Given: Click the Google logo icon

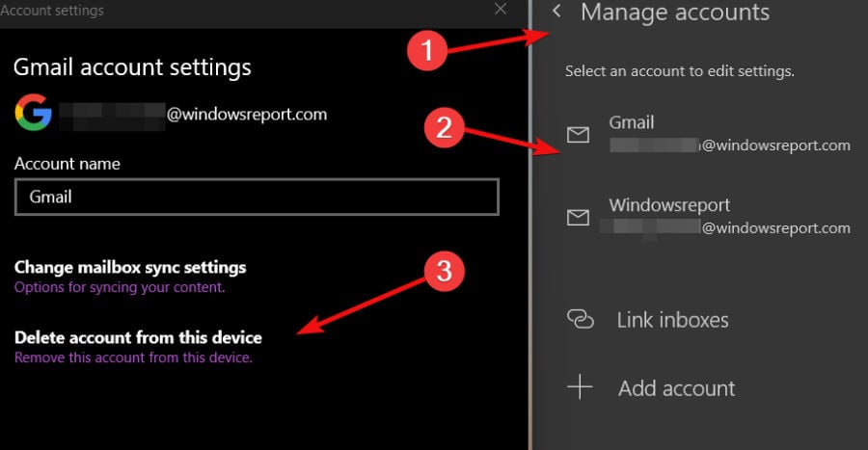Looking at the screenshot, I should [33, 112].
